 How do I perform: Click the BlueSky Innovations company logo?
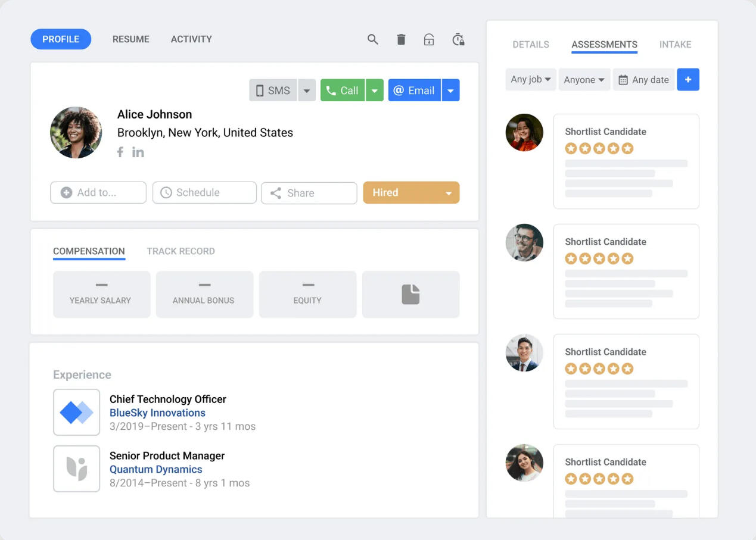76,412
